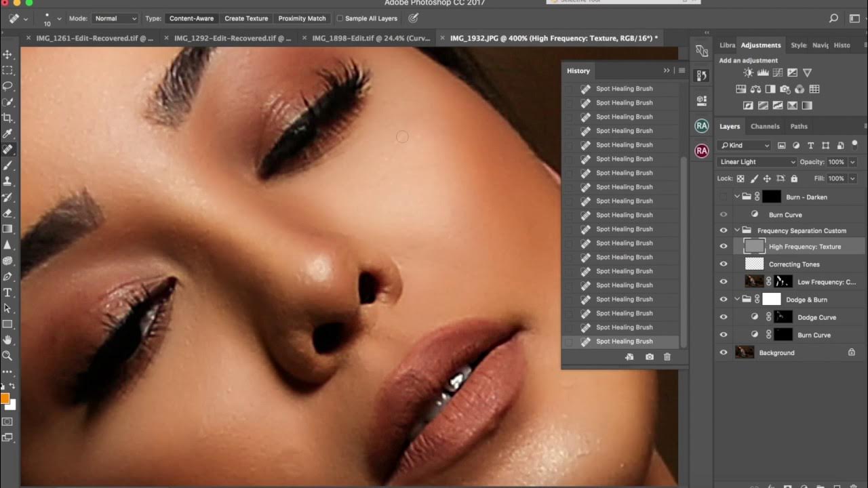Select the Gradient tool
Image resolution: width=868 pixels, height=488 pixels.
(8, 229)
